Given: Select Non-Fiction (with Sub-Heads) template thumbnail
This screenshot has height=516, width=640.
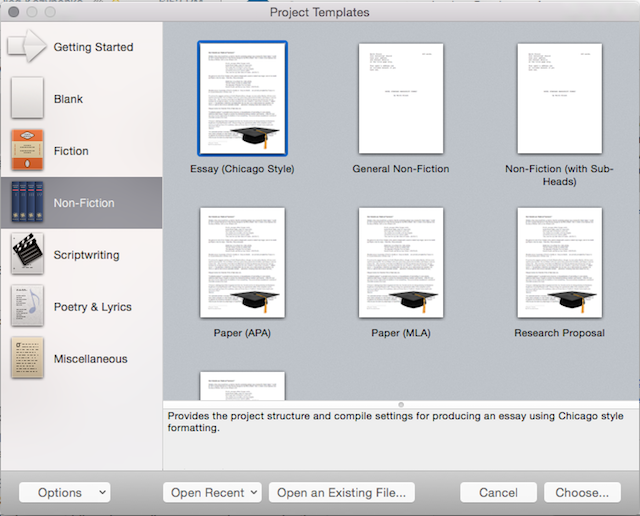Looking at the screenshot, I should (x=560, y=98).
